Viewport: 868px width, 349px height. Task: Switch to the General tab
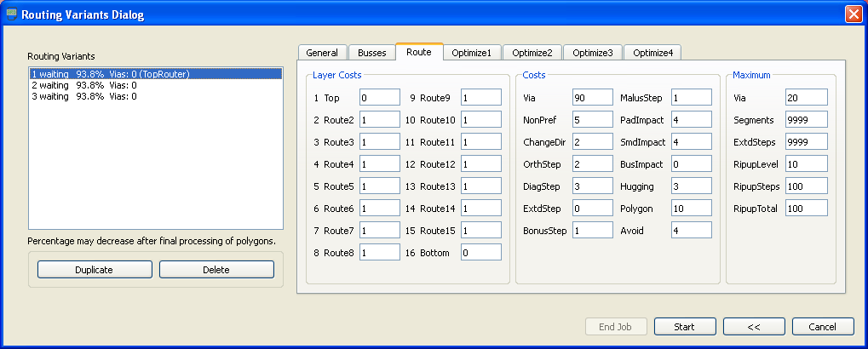(322, 53)
